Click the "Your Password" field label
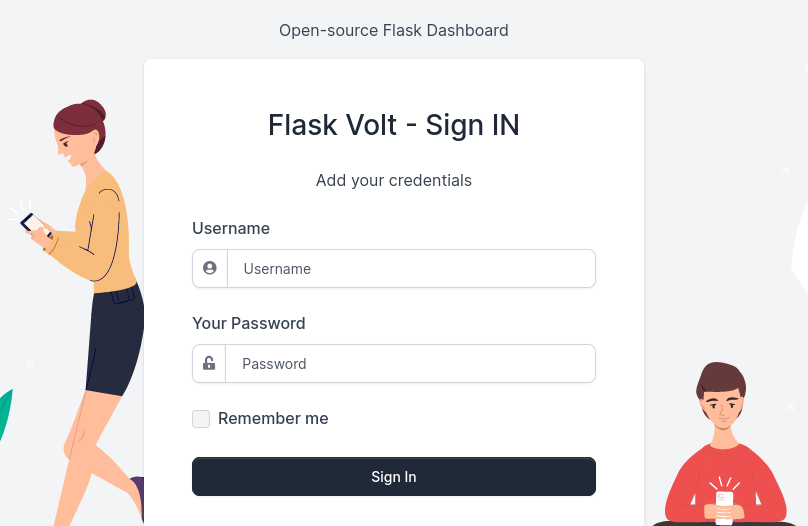 coord(249,323)
